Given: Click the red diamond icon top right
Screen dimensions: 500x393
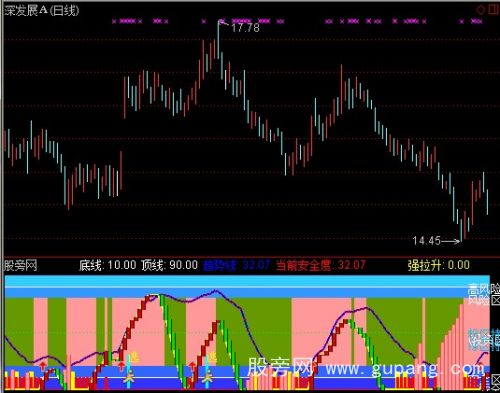Looking at the screenshot, I should click(480, 10).
